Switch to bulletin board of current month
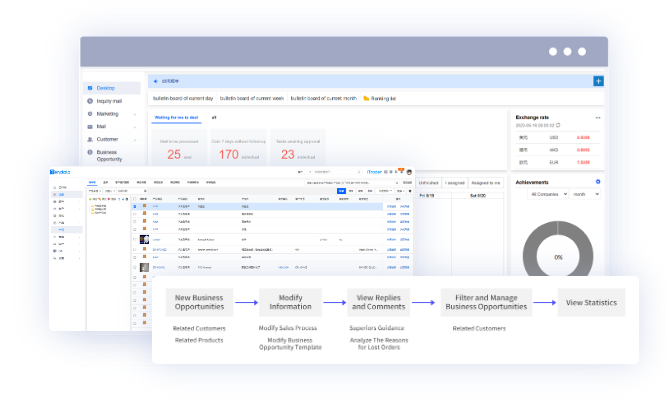 [324, 98]
